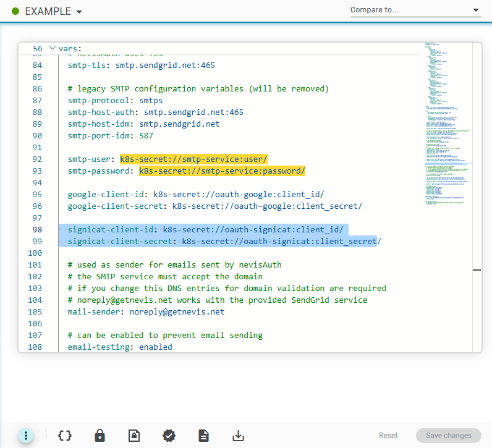This screenshot has height=448, width=492.
Task: Click line number 98 in gutter
Action: tap(37, 230)
